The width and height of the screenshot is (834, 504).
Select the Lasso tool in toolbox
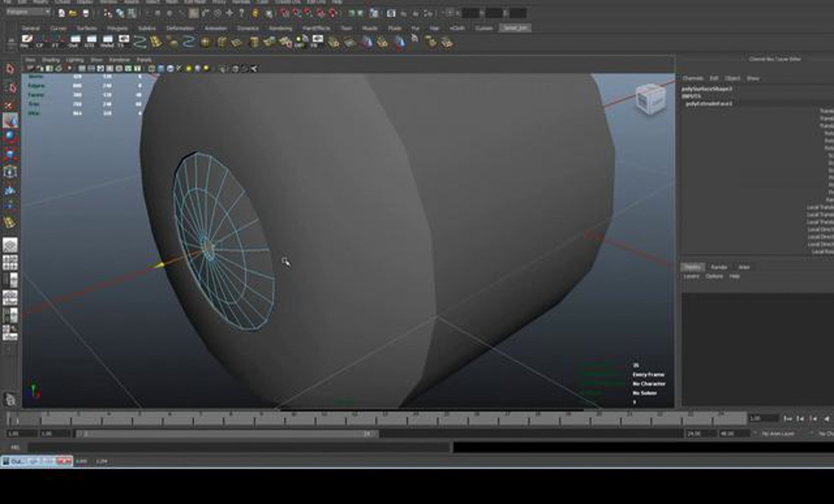tap(10, 88)
